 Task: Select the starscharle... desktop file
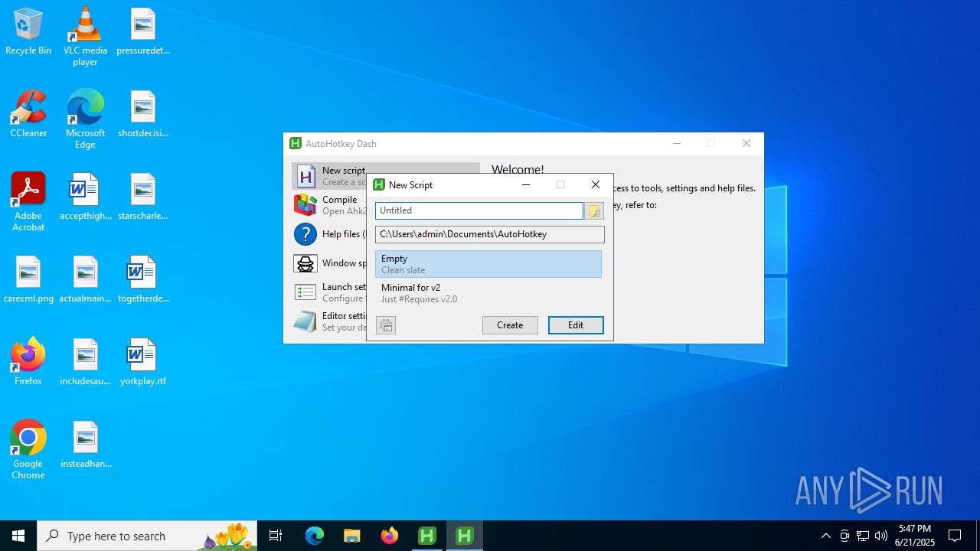pyautogui.click(x=142, y=197)
